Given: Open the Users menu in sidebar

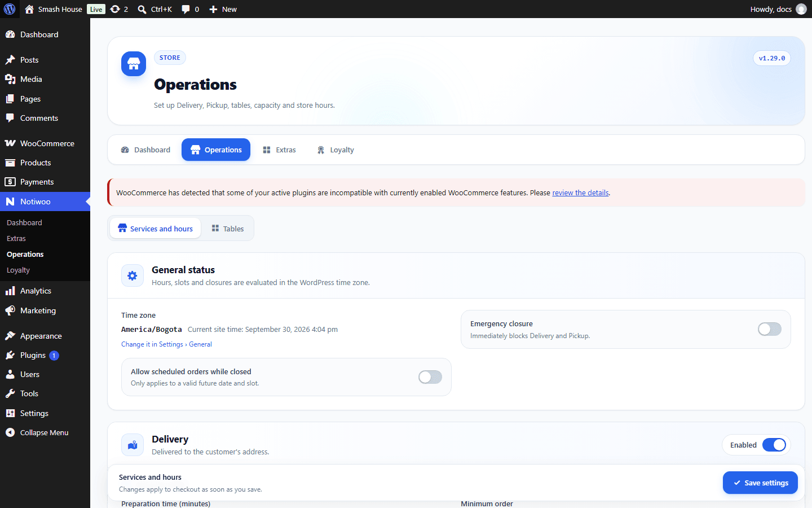Looking at the screenshot, I should 45,374.
